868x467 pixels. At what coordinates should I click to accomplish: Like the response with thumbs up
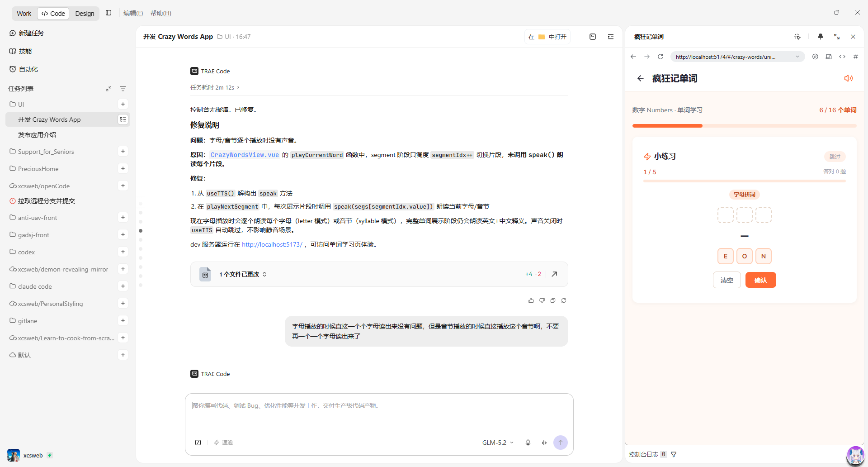click(x=531, y=300)
